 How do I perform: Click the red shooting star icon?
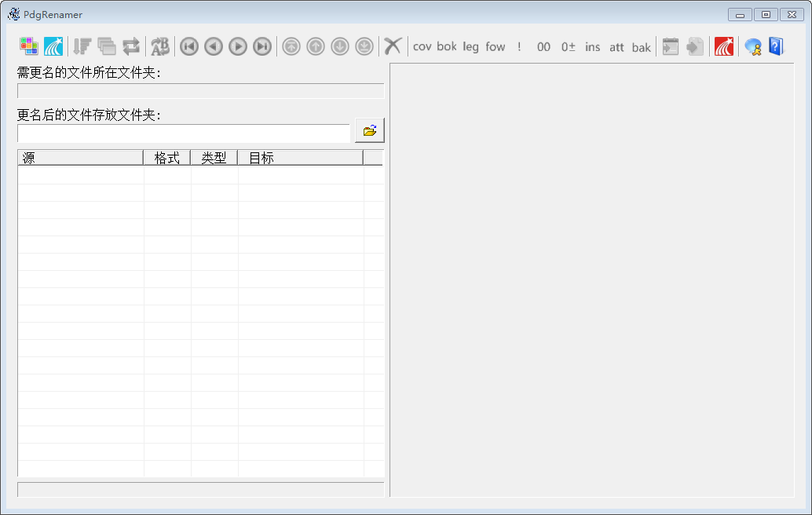point(724,46)
